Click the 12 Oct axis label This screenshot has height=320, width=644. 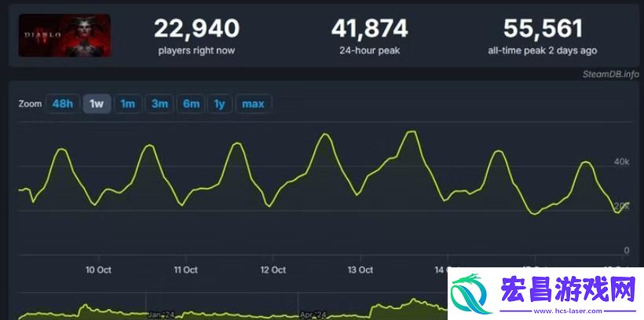pyautogui.click(x=273, y=270)
